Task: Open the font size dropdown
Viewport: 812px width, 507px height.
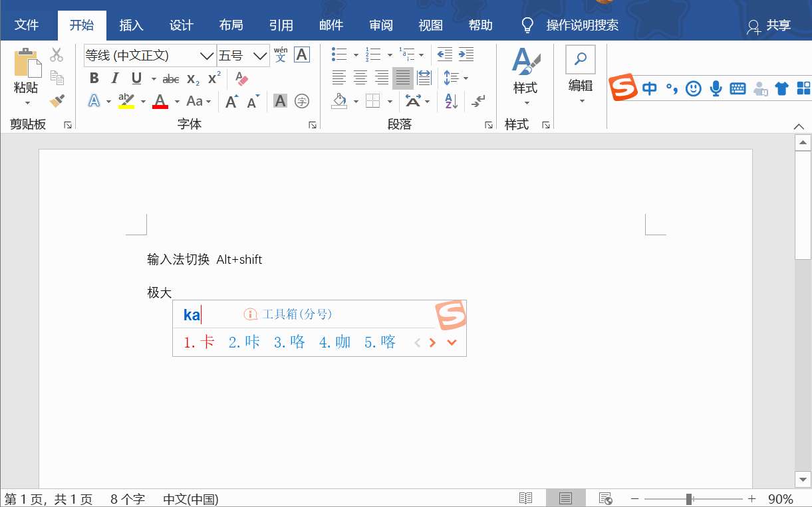Action: [259, 55]
